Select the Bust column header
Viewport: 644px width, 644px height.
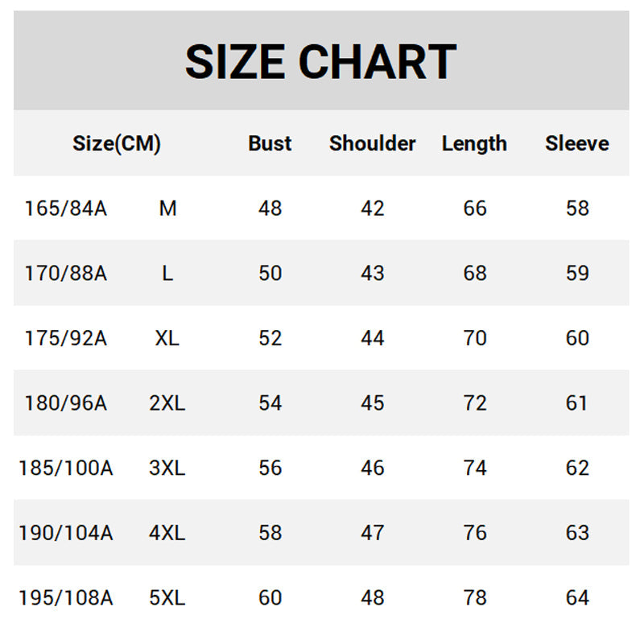point(270,144)
